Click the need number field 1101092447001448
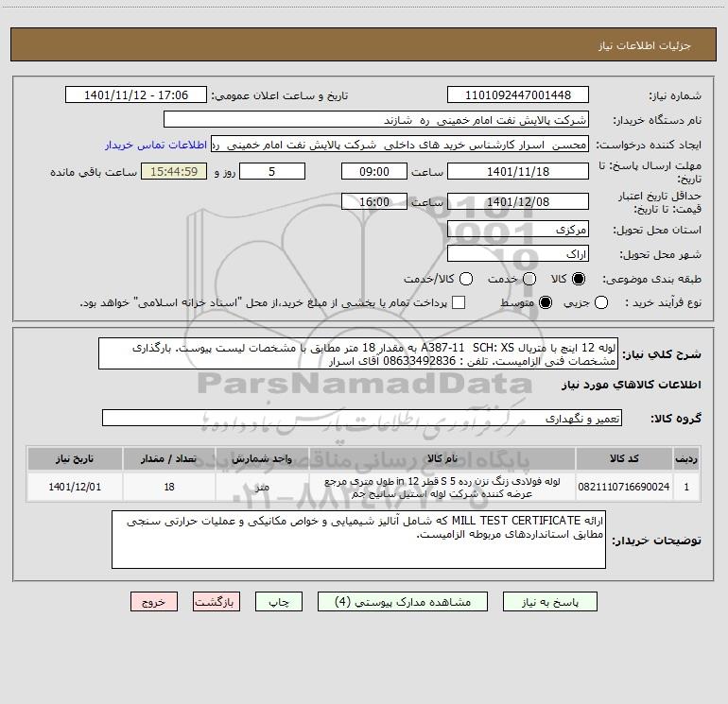Image resolution: width=728 pixels, height=704 pixels. coord(518,95)
